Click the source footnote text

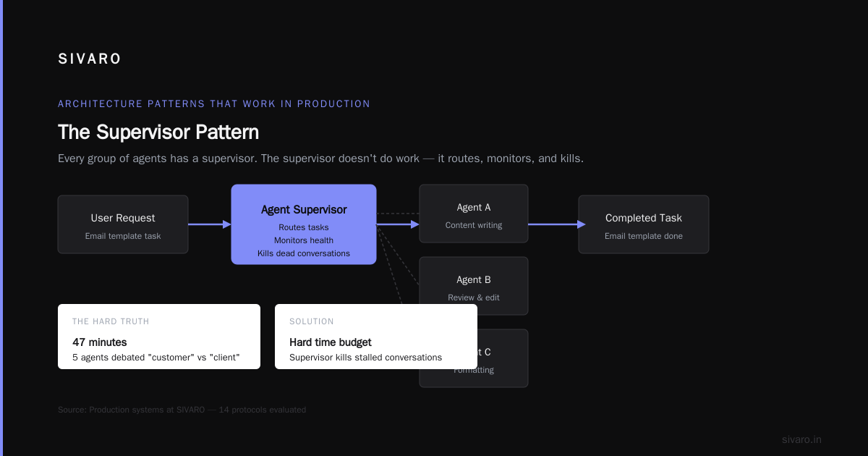[x=182, y=410]
